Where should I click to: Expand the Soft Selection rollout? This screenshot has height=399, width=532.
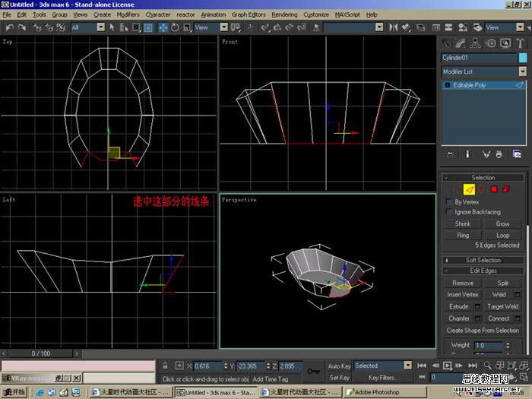coord(483,260)
